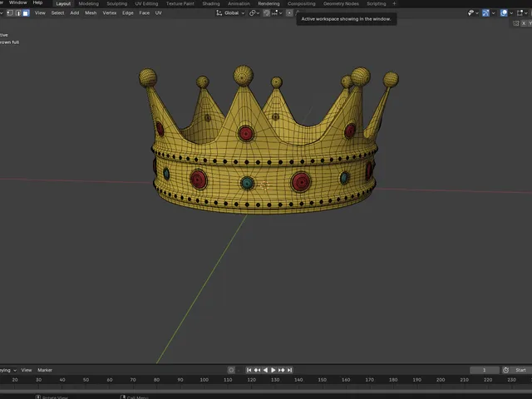Image resolution: width=532 pixels, height=399 pixels.
Task: Open snapping options dropdown
Action: 277,13
